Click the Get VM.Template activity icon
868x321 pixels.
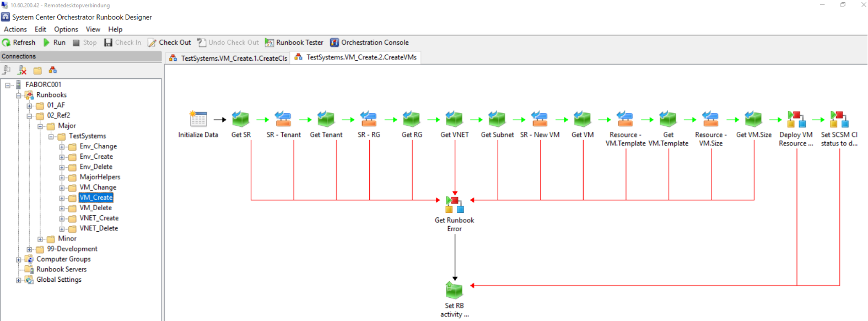[668, 119]
